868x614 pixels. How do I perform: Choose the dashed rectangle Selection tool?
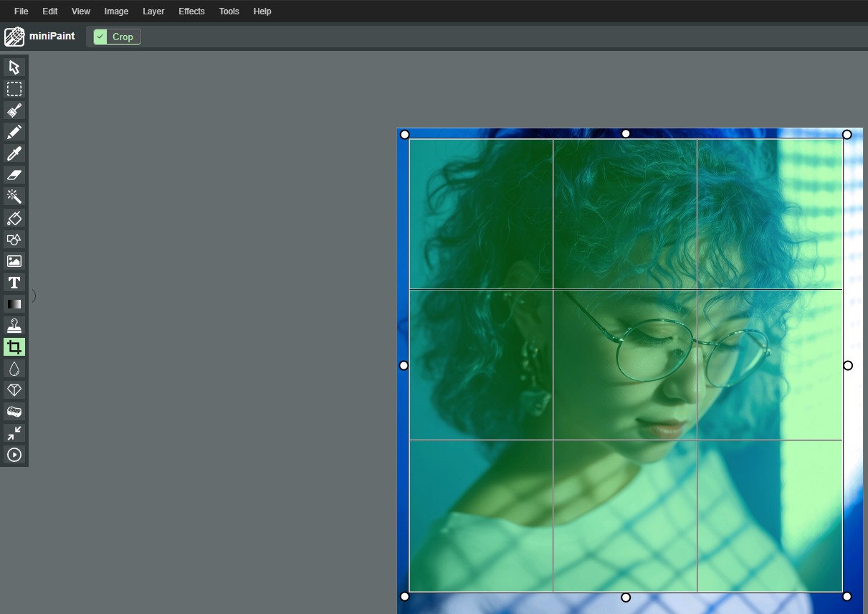coord(14,89)
